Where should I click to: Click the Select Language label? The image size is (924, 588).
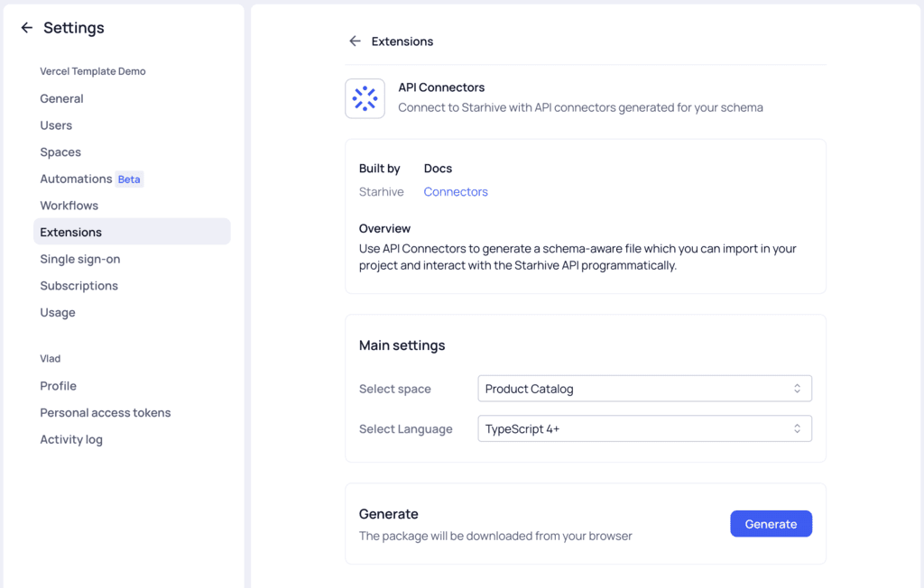pyautogui.click(x=405, y=429)
